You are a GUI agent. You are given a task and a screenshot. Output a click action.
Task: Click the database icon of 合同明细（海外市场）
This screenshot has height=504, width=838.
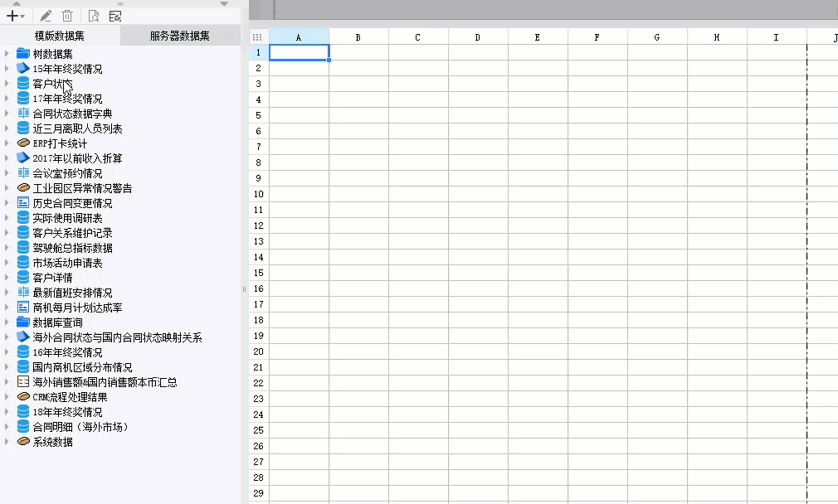[x=23, y=427]
